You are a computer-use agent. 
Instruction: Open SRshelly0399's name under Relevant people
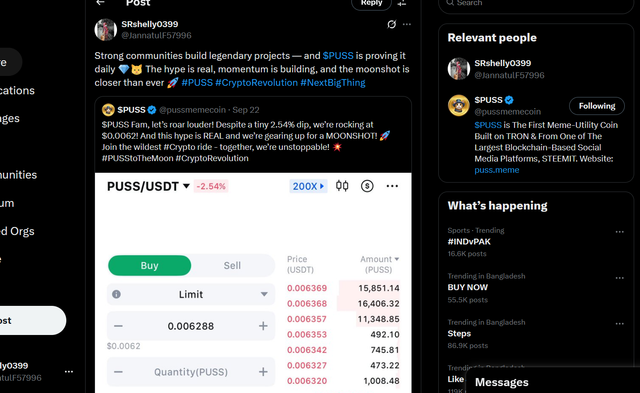pos(502,63)
